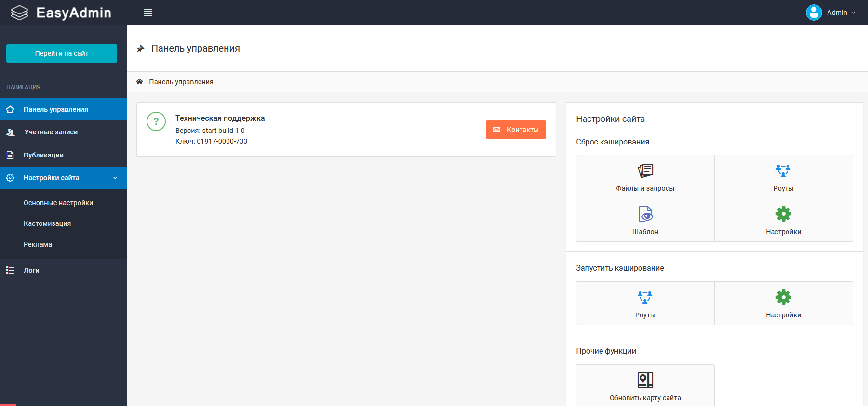Screen dimensions: 868x406
Task: Click the Файлы и запросы cache reset icon
Action: click(x=645, y=170)
